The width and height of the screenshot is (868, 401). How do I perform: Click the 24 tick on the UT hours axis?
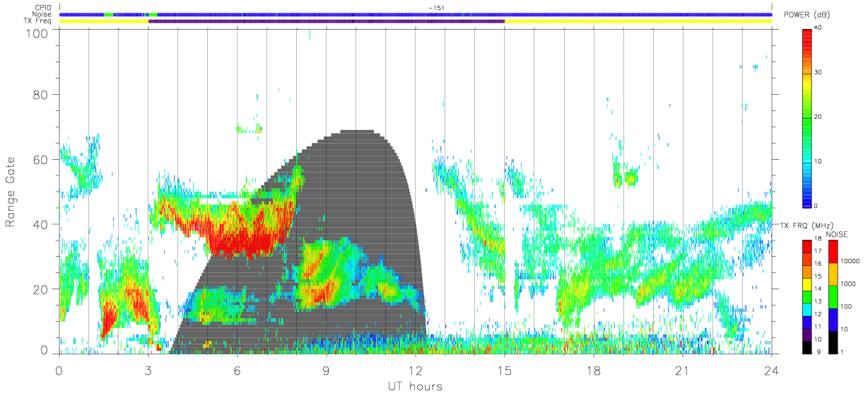(x=772, y=370)
